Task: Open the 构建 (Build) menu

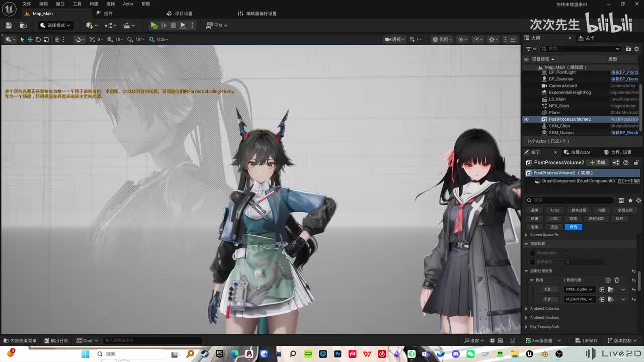Action: point(94,4)
